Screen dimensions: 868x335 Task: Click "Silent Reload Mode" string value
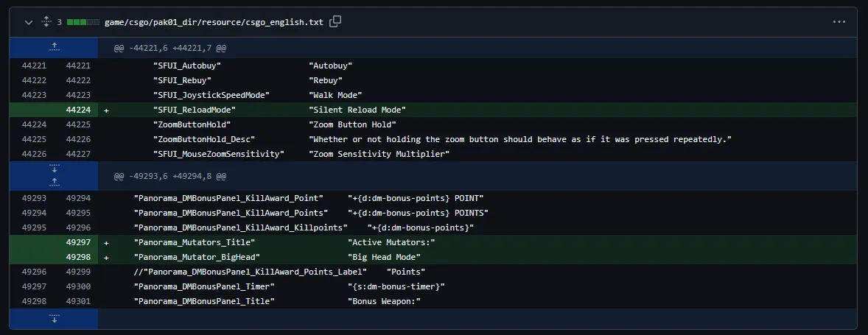pyautogui.click(x=357, y=110)
